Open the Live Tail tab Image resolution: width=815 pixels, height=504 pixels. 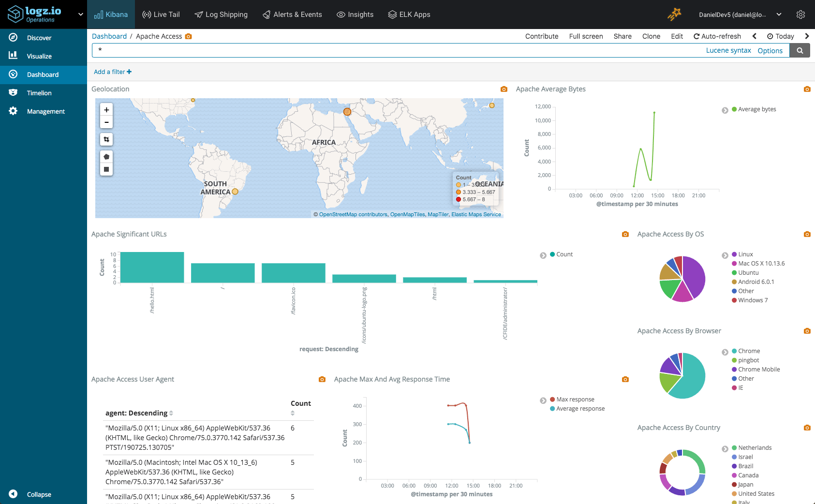pyautogui.click(x=161, y=15)
